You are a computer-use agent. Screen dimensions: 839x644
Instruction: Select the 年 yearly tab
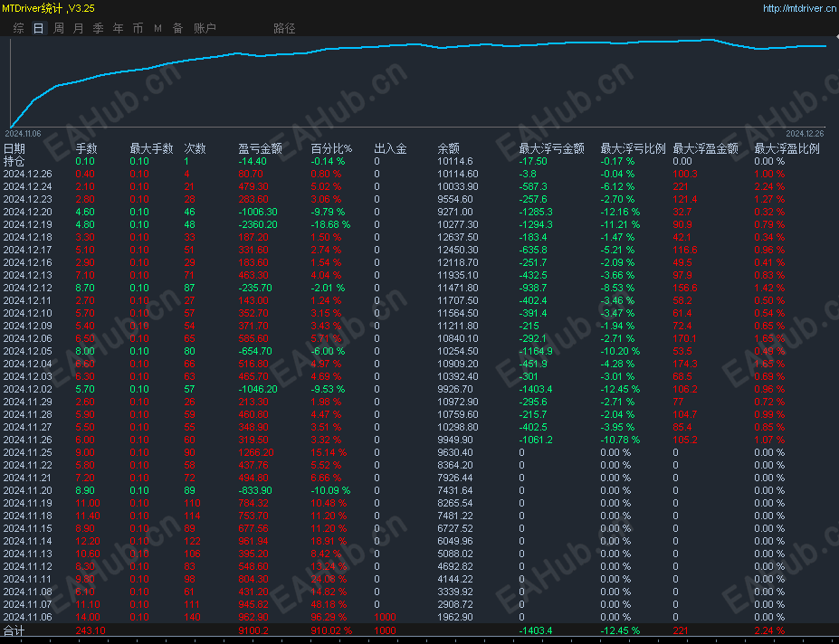pos(119,28)
